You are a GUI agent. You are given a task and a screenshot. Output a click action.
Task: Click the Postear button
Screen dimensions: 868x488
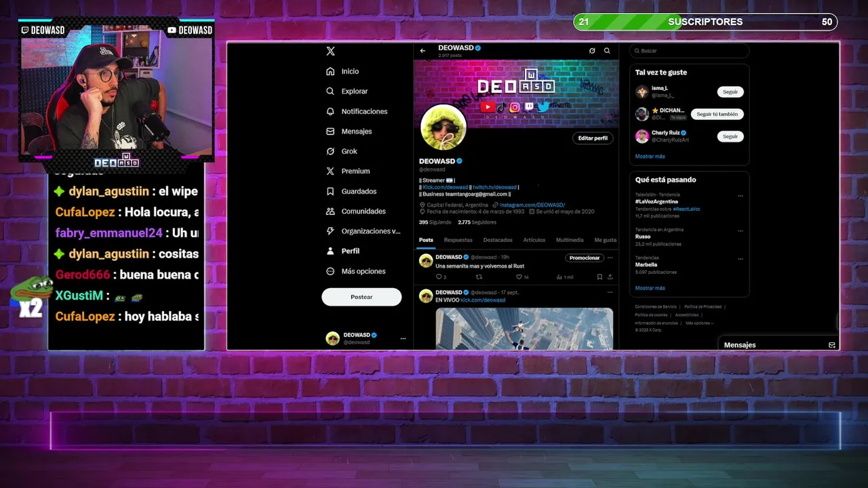tap(361, 297)
